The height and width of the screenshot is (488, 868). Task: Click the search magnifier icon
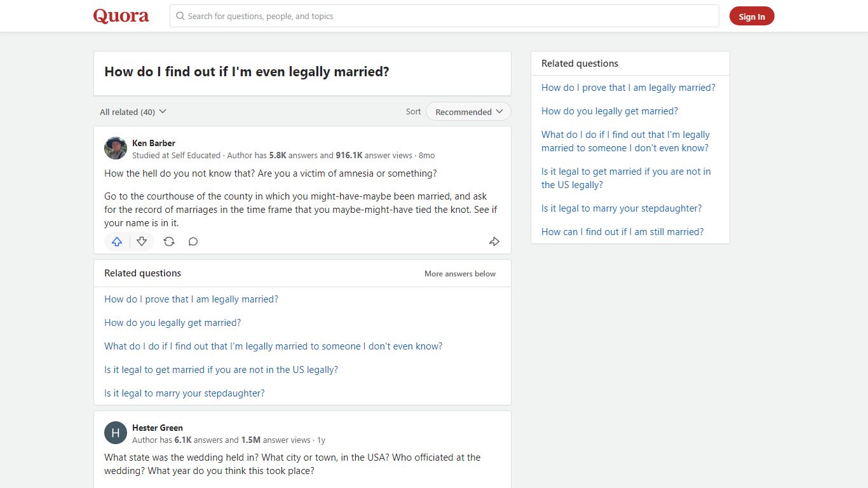pyautogui.click(x=180, y=16)
